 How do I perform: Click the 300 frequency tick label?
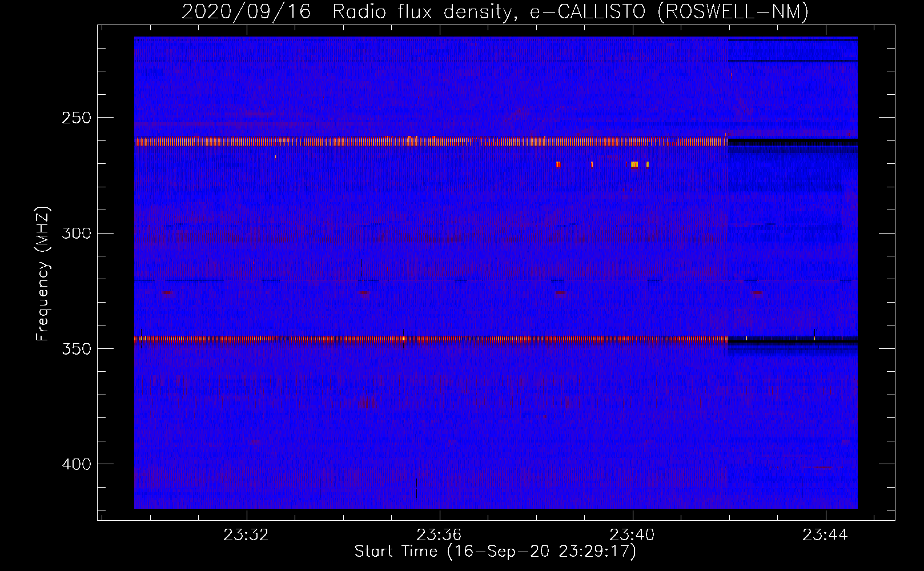click(77, 233)
